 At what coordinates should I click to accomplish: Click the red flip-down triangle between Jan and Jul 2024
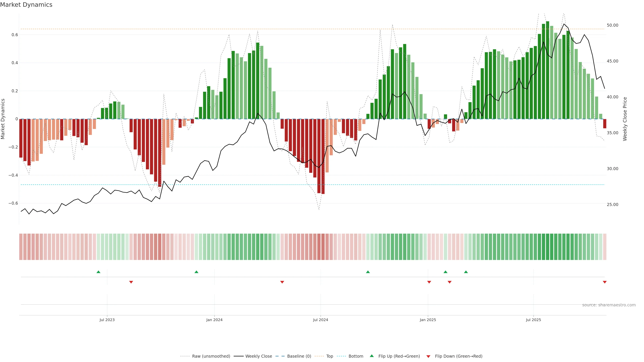[x=282, y=282]
